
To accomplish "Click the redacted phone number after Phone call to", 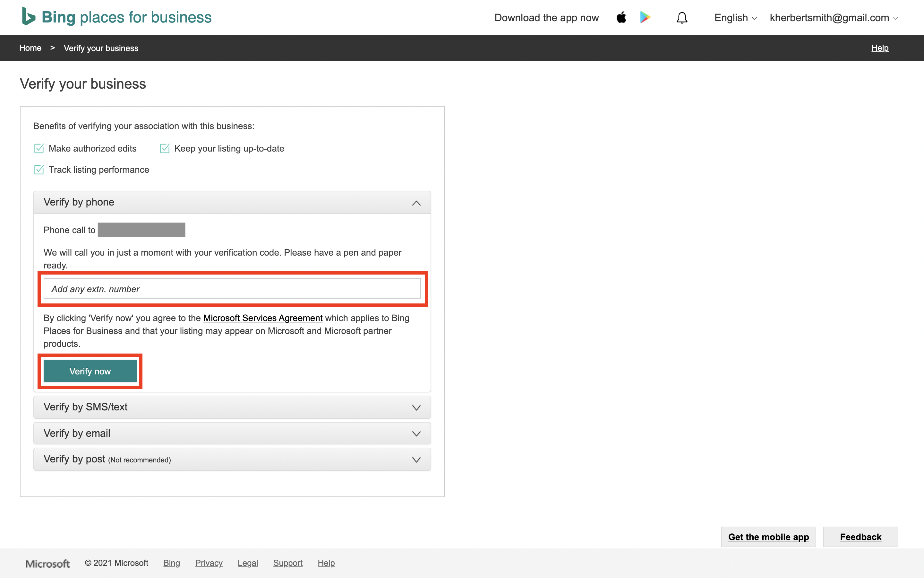I will click(142, 230).
